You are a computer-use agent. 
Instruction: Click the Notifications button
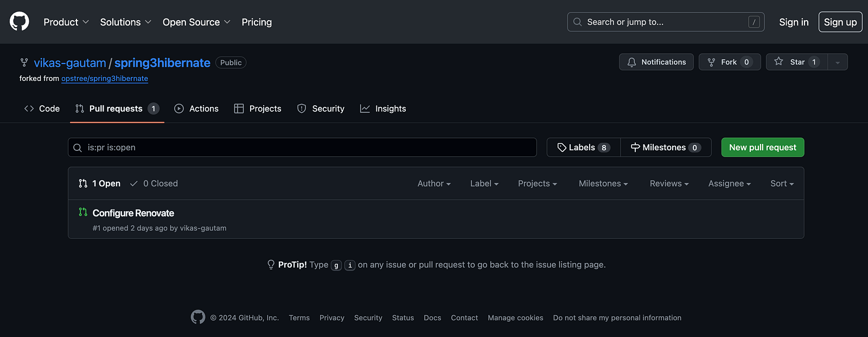[656, 62]
